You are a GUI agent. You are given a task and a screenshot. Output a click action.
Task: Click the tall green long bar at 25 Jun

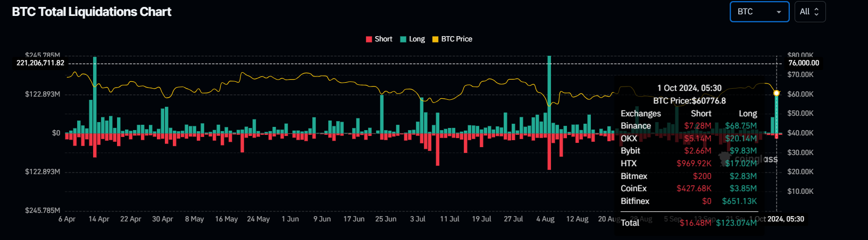[381, 113]
